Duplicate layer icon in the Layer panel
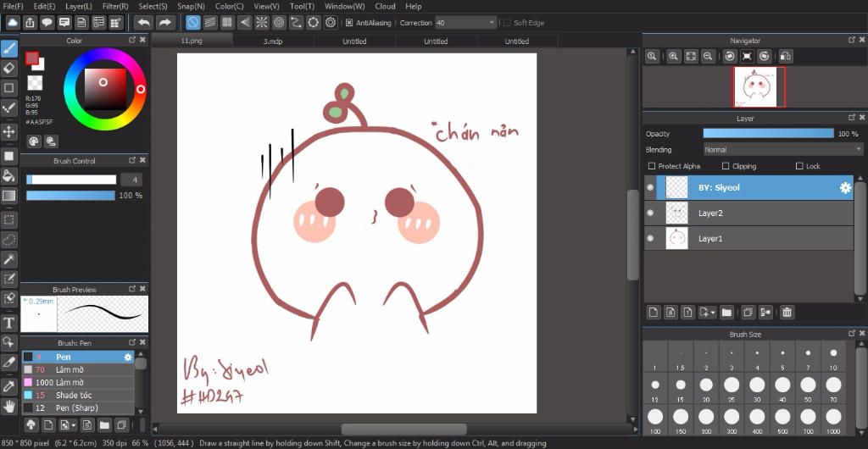The image size is (868, 449). point(748,313)
